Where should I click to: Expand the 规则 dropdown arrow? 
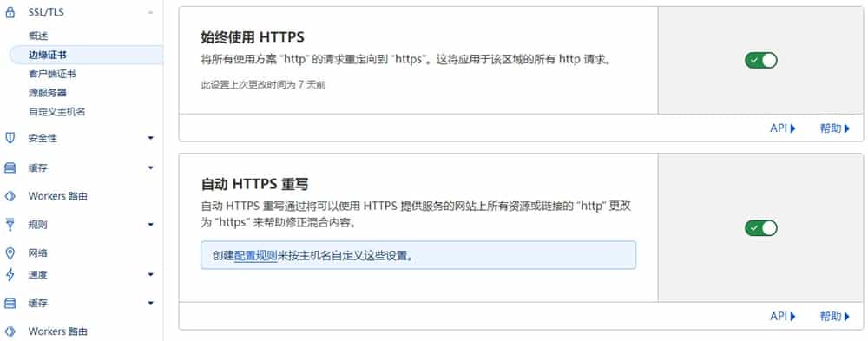[150, 225]
